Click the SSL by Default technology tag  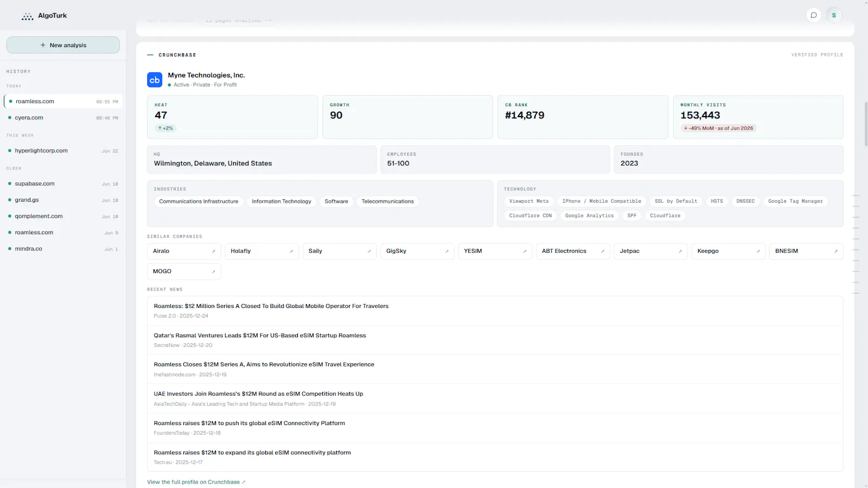point(676,201)
